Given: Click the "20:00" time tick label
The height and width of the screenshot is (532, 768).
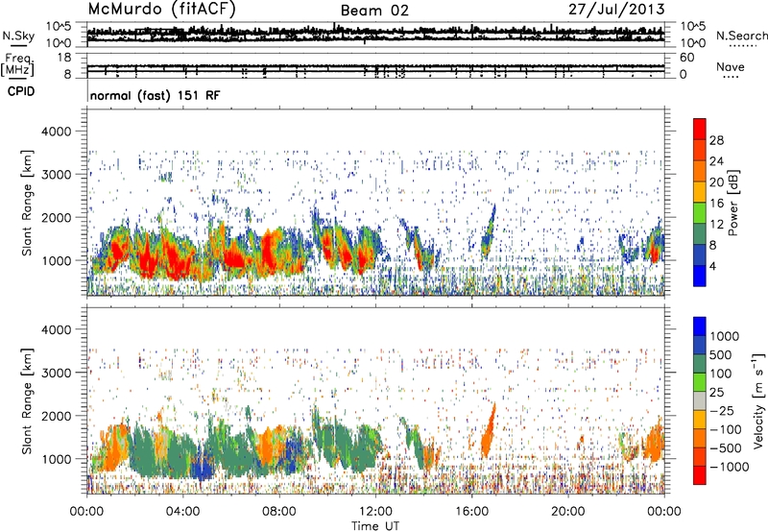Looking at the screenshot, I should tap(567, 512).
